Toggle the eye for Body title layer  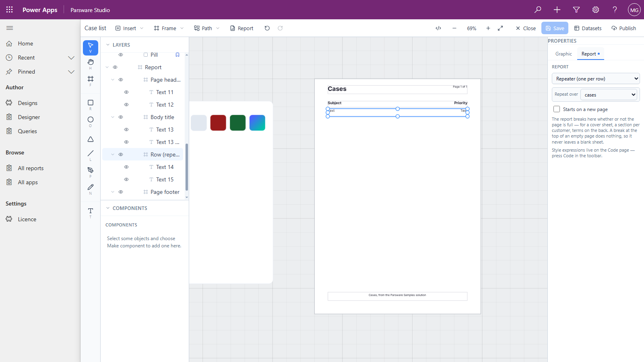pyautogui.click(x=121, y=117)
